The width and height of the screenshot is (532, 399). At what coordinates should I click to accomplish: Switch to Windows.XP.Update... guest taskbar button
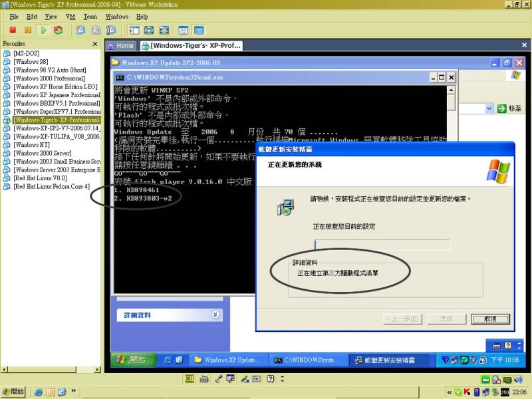[227, 360]
